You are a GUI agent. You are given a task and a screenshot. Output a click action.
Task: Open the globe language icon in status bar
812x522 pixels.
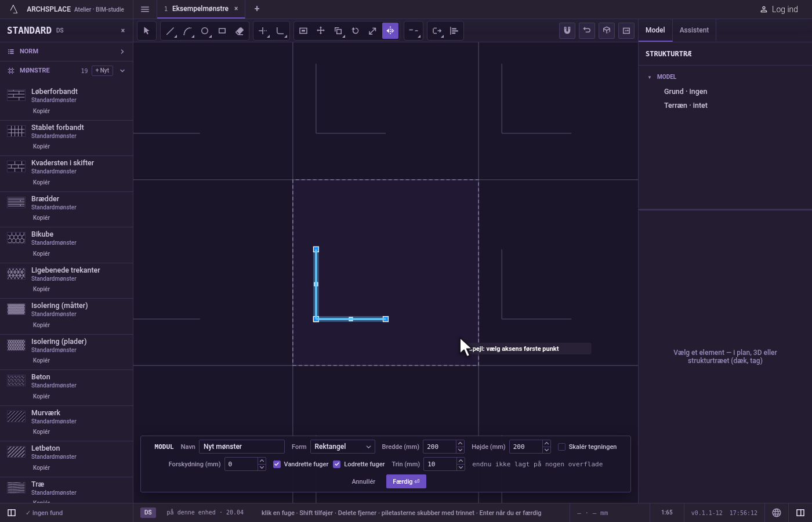tap(777, 513)
